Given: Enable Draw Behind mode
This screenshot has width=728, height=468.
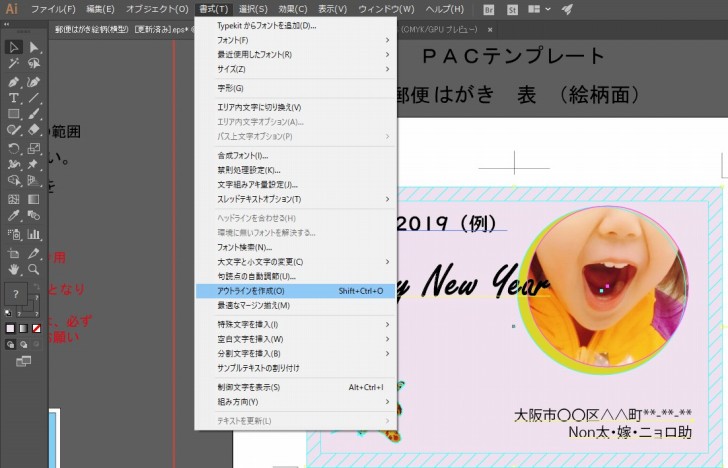Looking at the screenshot, I should (23, 344).
